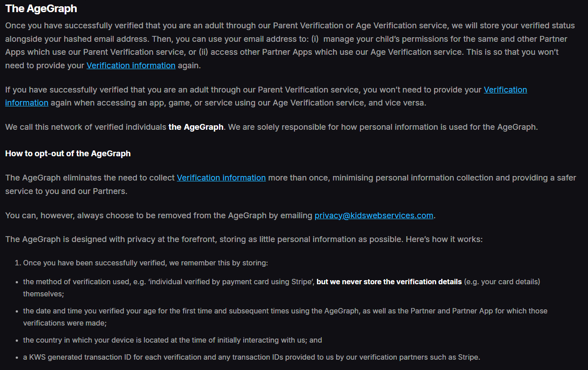
Task: Open Verification information link in first paragraph
Action: pos(131,66)
